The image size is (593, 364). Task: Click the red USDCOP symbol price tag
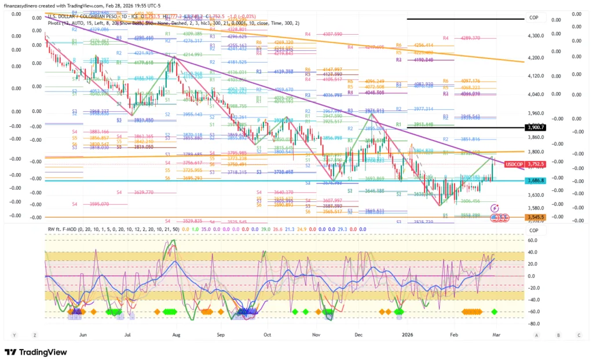pyautogui.click(x=515, y=164)
